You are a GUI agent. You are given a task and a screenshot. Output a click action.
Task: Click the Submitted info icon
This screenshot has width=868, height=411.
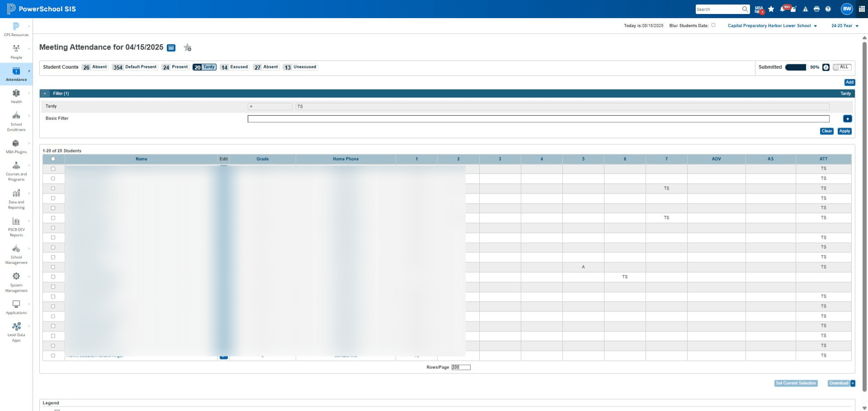(826, 67)
